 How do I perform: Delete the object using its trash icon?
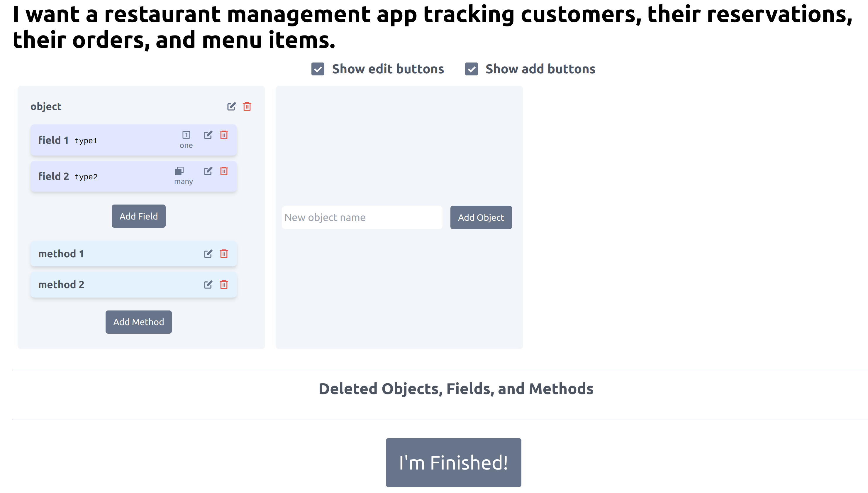point(247,107)
